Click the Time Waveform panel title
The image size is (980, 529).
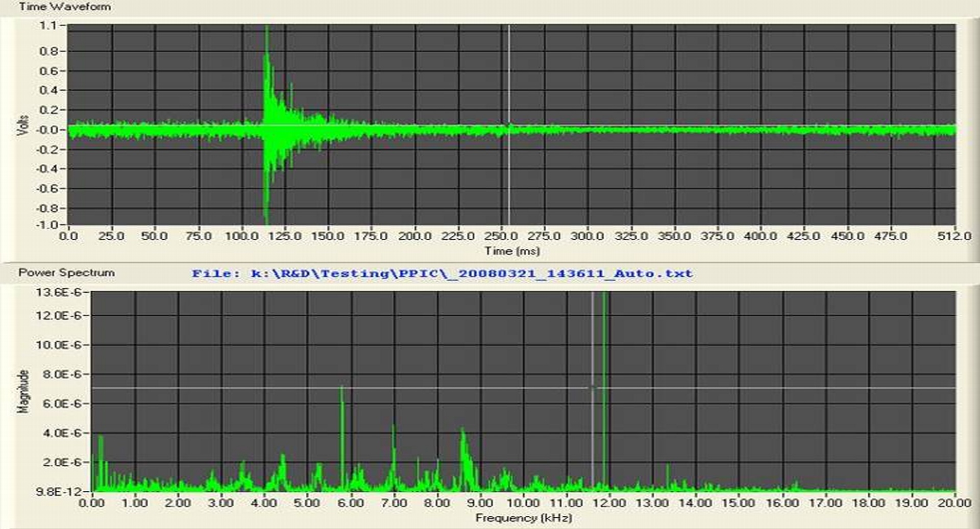click(64, 7)
